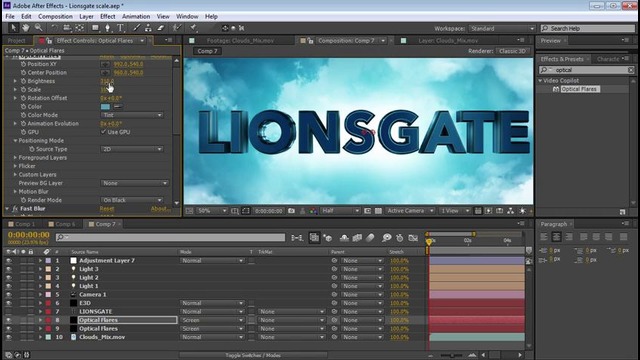This screenshot has height=360, width=640.
Task: Open the Graph Editor in timeline
Action: pyautogui.click(x=413, y=238)
